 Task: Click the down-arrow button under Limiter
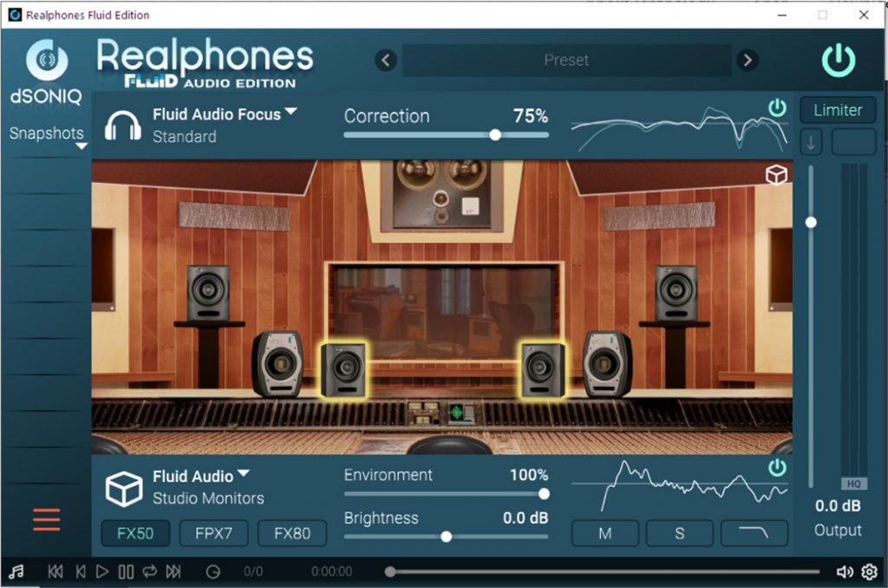pos(811,141)
